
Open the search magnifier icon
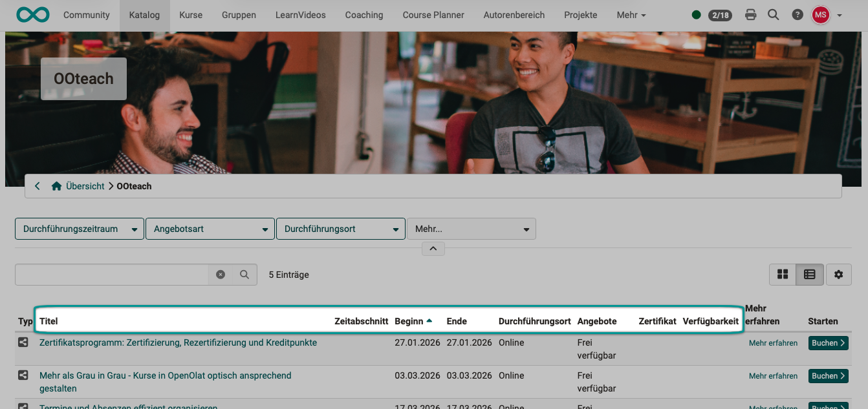tap(774, 14)
